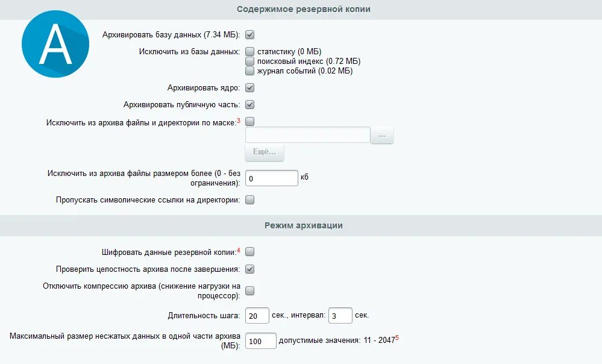This screenshot has width=602, height=364.
Task: Tick the "журнал событий" exclusion checkbox
Action: (x=250, y=71)
